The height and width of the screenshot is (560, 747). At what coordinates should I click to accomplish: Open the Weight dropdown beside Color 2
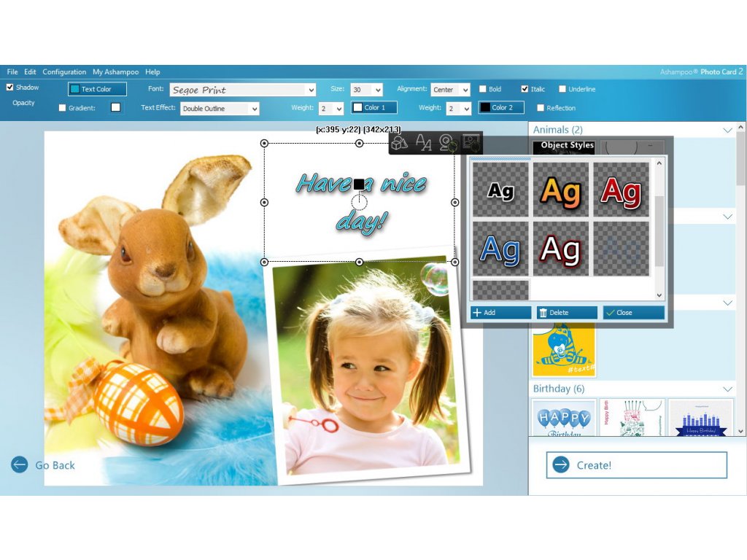pos(458,109)
